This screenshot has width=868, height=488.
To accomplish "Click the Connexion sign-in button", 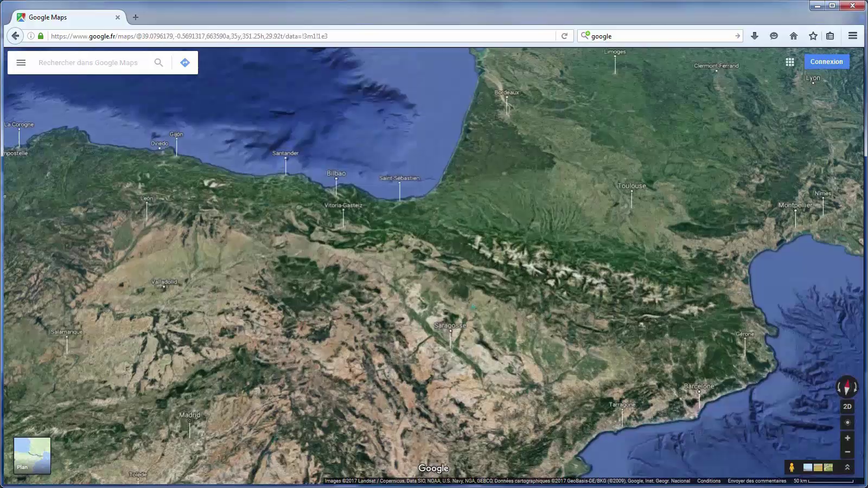I will click(826, 62).
